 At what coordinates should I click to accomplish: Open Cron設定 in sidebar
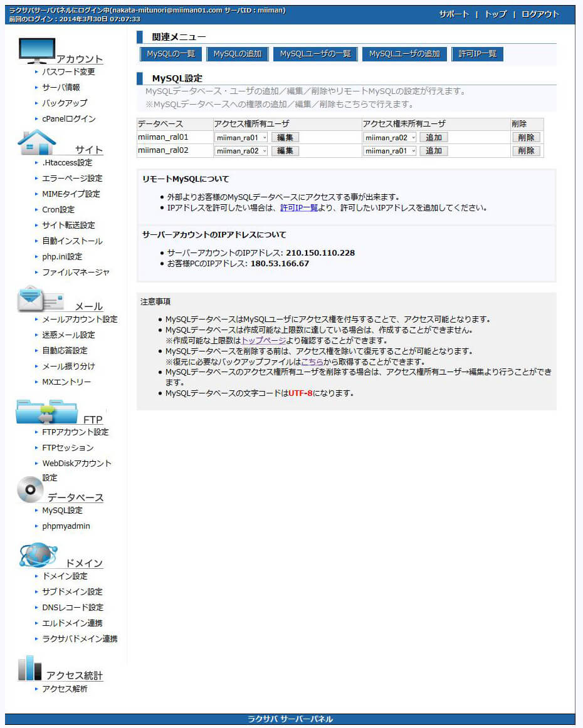(x=58, y=210)
